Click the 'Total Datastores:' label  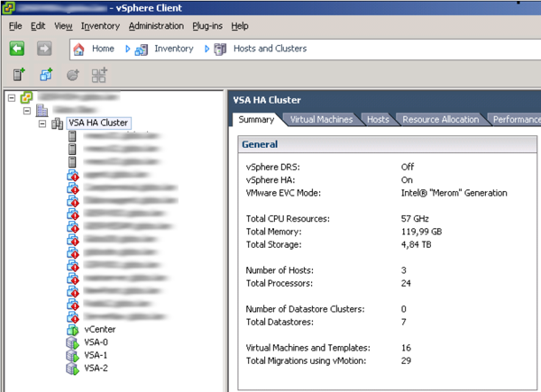[x=280, y=322]
